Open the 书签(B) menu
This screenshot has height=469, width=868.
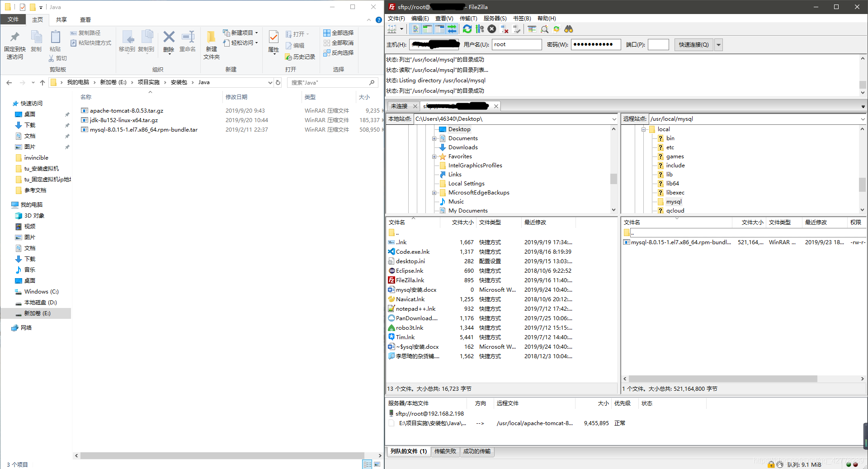[522, 19]
